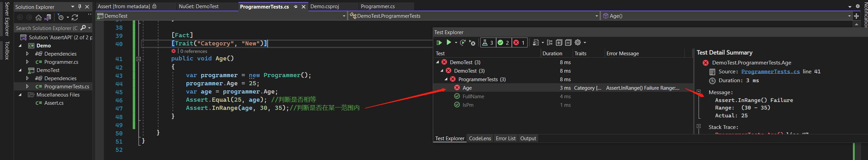
Task: Toggle the passed tests filter
Action: [504, 43]
